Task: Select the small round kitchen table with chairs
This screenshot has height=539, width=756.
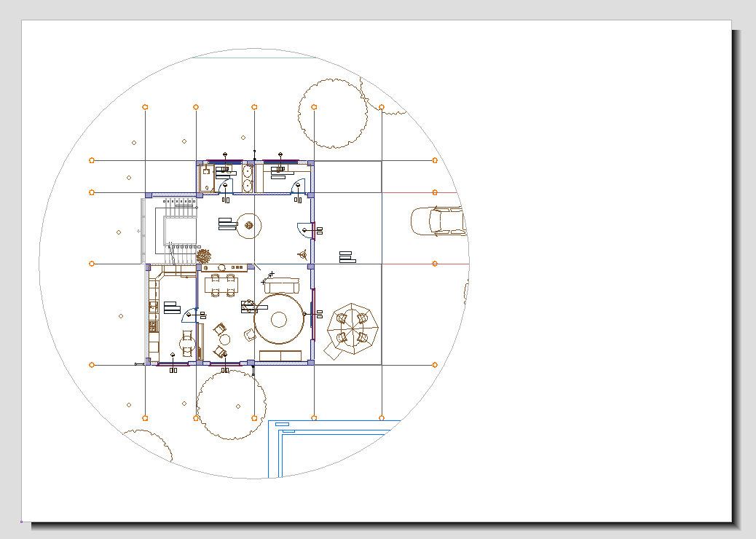Action: [188, 343]
